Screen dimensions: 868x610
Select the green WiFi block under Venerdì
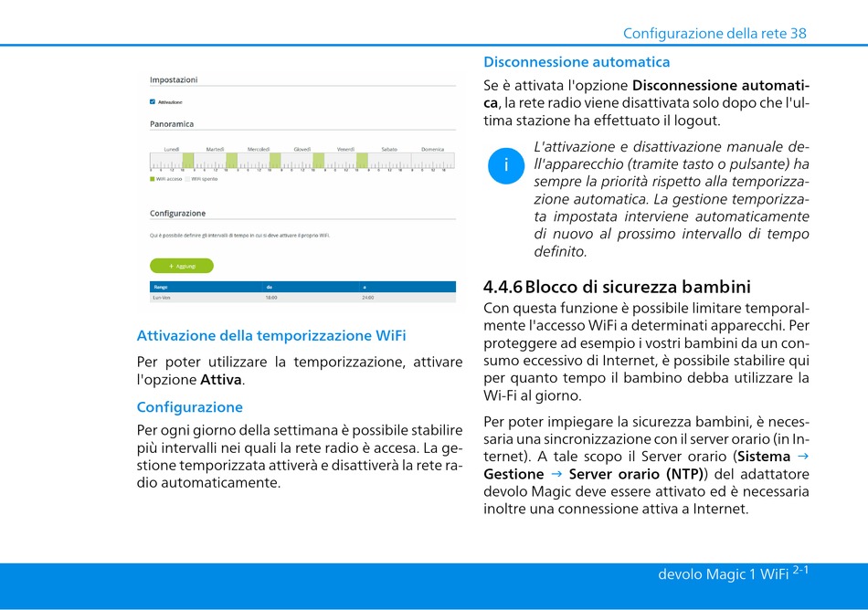pos(362,161)
